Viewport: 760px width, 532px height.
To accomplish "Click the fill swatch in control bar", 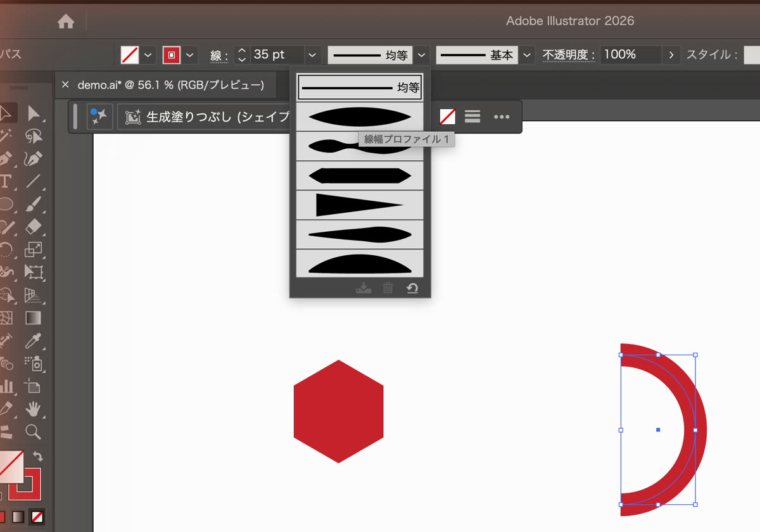I will (x=130, y=55).
